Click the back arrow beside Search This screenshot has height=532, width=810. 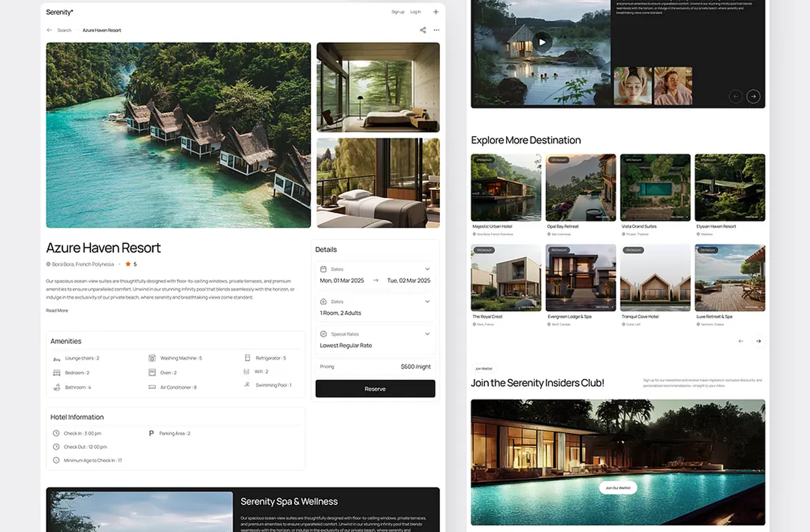point(49,30)
